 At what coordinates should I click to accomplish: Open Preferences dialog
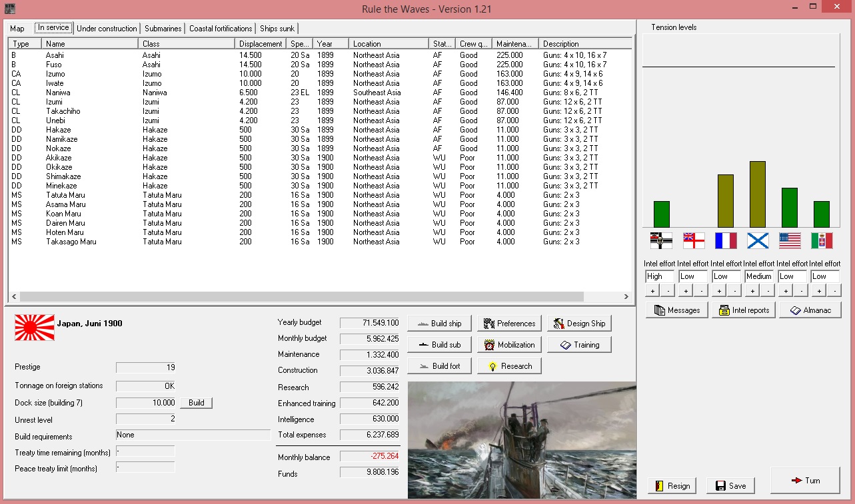509,324
